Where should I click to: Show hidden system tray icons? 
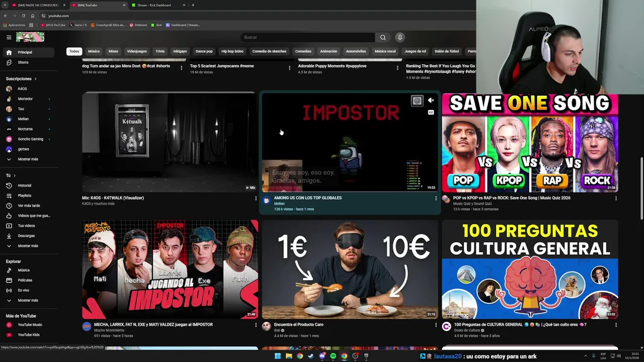(x=585, y=356)
